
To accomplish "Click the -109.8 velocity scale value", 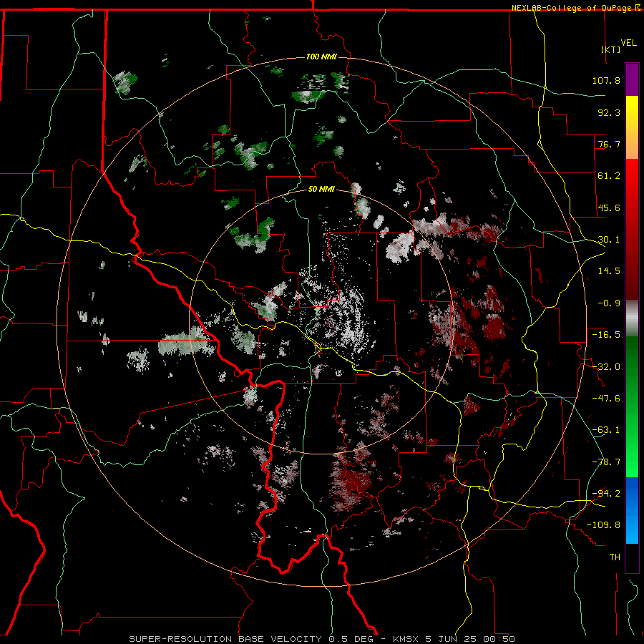I will point(604,525).
